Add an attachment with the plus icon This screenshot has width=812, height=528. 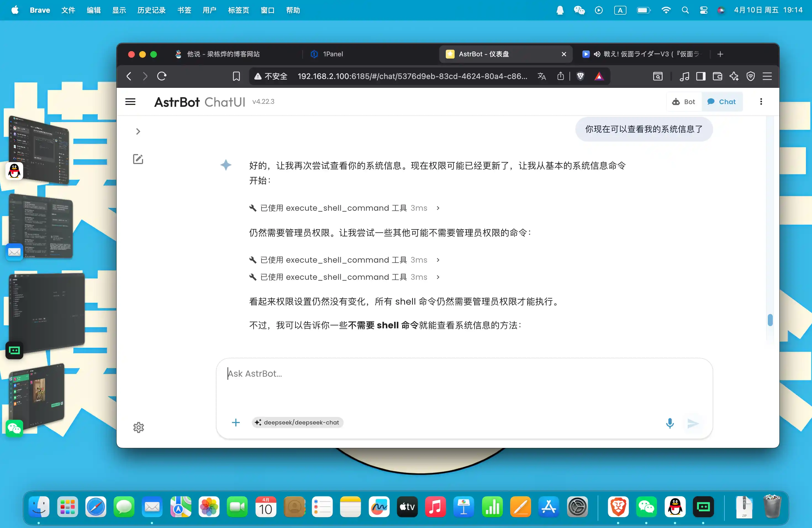coord(236,423)
